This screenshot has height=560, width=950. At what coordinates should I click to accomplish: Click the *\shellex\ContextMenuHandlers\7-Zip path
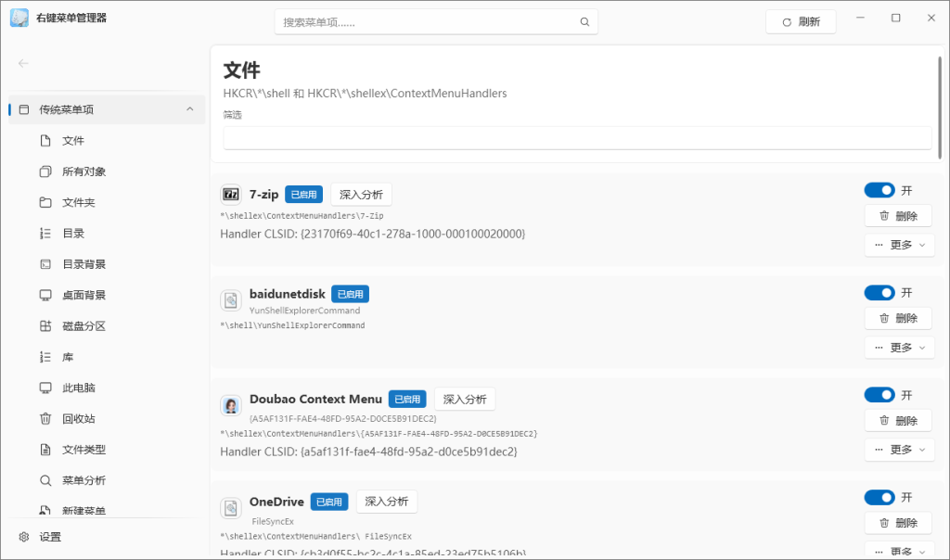[302, 215]
